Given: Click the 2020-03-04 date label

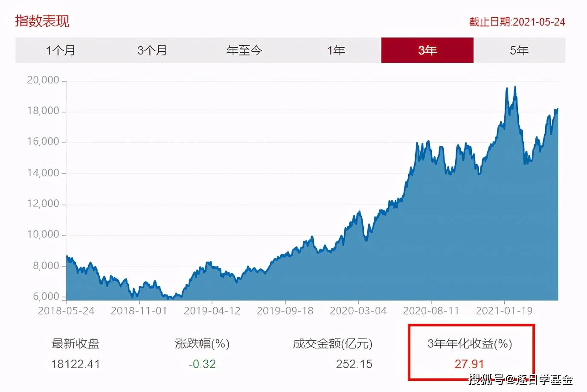Looking at the screenshot, I should click(358, 311).
